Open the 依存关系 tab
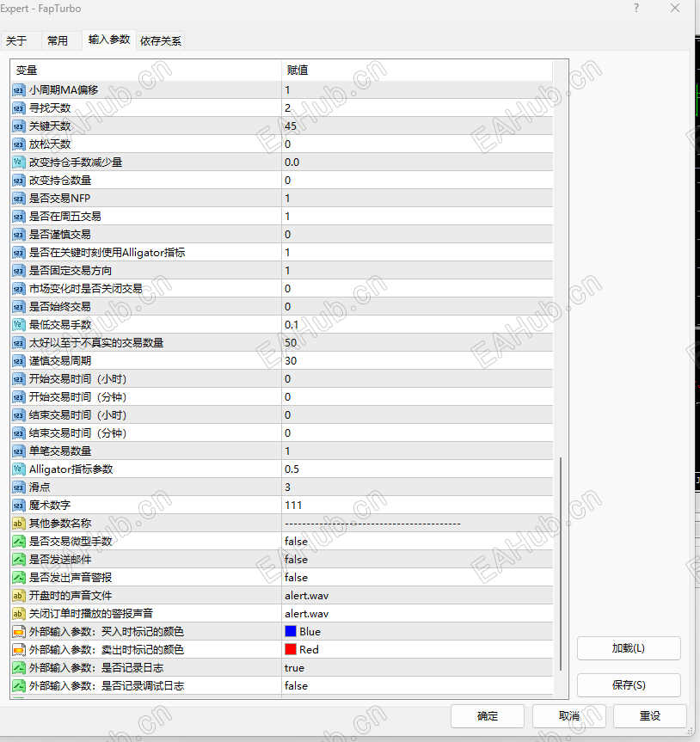Image resolution: width=700 pixels, height=742 pixels. coord(161,40)
